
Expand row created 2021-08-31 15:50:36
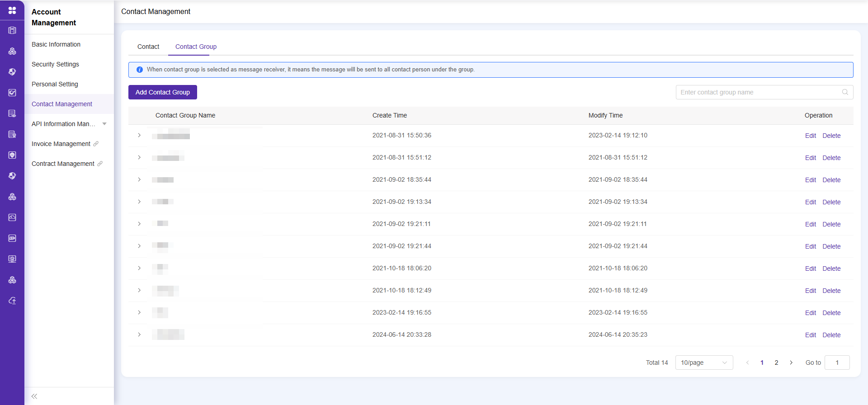tap(139, 135)
